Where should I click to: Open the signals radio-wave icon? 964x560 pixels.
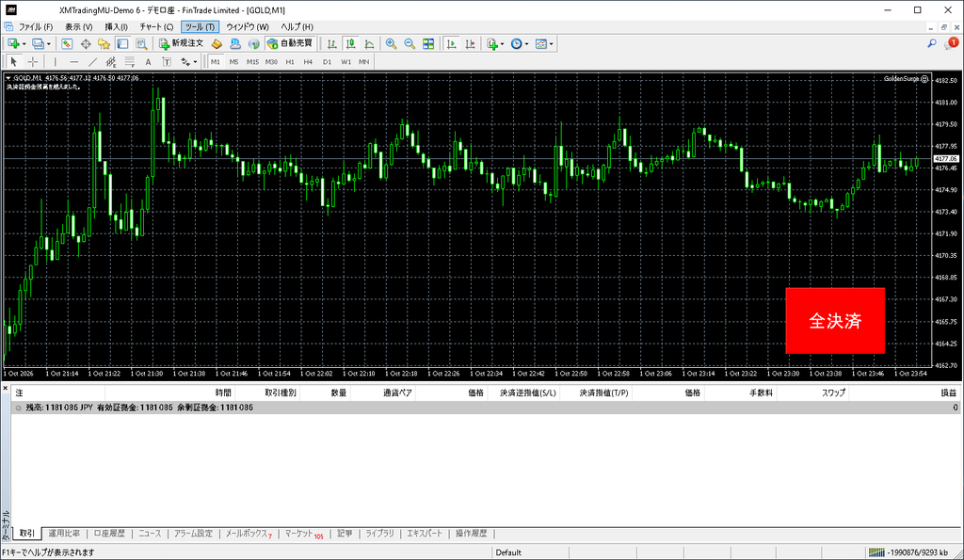(x=254, y=43)
